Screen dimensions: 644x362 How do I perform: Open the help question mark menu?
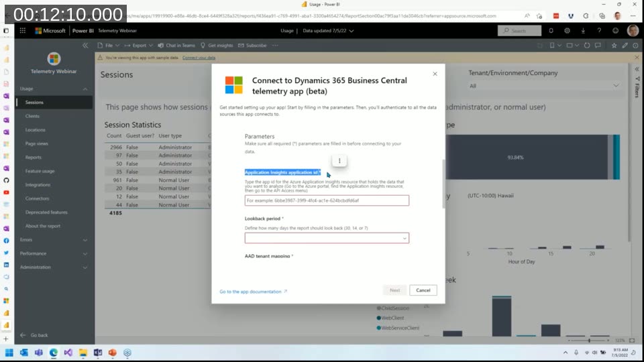pos(599,30)
